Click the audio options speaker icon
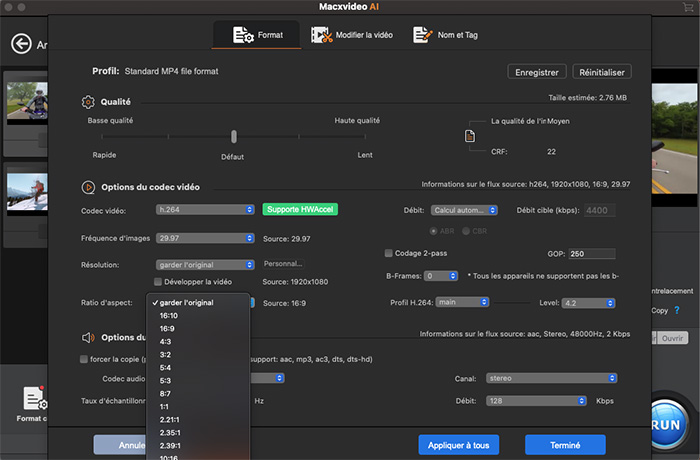This screenshot has width=700, height=460. click(88, 337)
